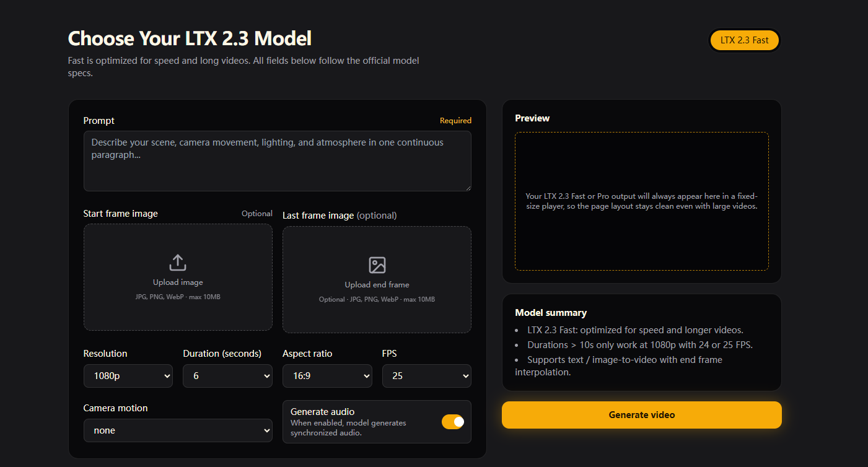Click the 'Upload end frame' text label

click(377, 285)
